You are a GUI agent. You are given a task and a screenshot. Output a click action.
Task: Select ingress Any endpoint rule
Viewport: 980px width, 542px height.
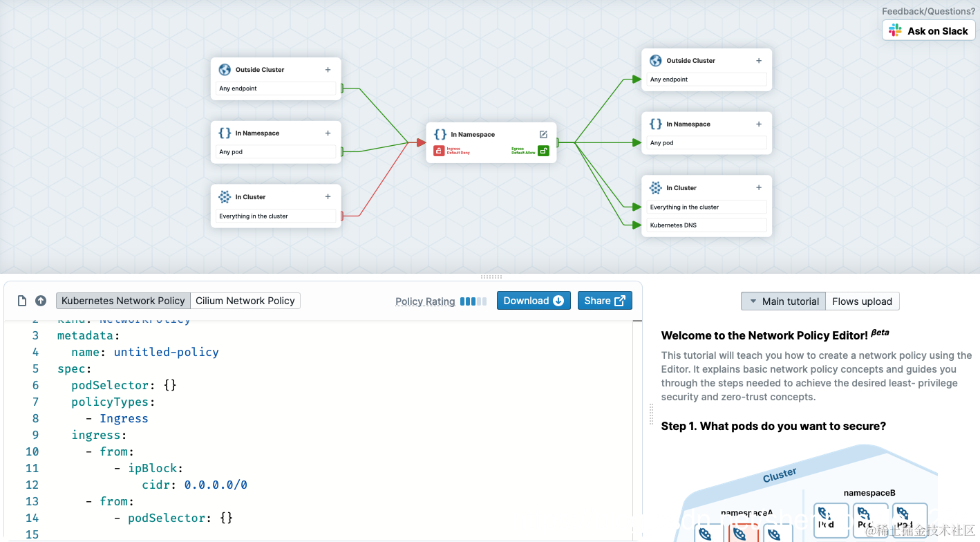coord(275,88)
